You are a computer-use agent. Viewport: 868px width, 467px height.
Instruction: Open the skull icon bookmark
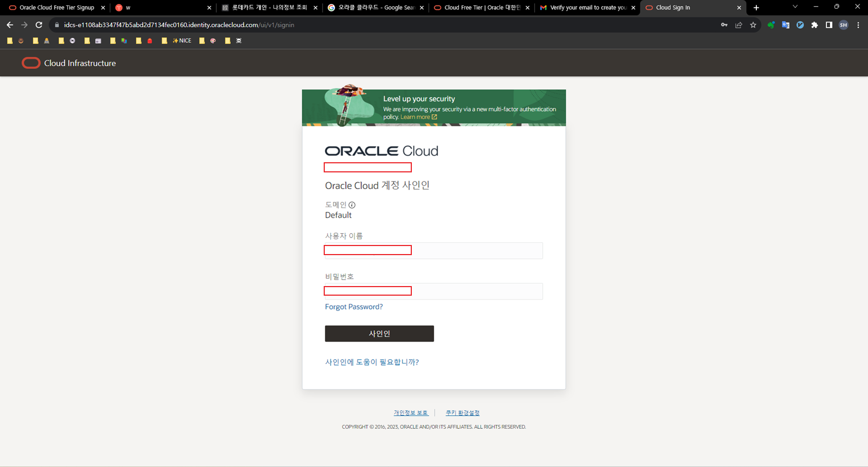point(239,41)
